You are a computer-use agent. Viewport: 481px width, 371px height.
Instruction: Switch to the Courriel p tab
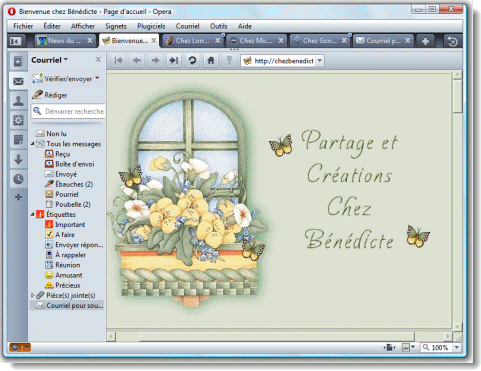383,41
